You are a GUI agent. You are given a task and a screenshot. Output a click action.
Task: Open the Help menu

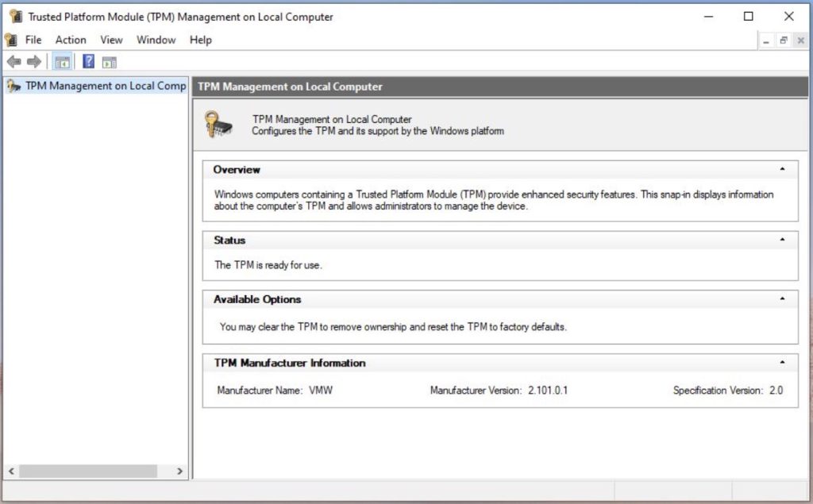201,40
